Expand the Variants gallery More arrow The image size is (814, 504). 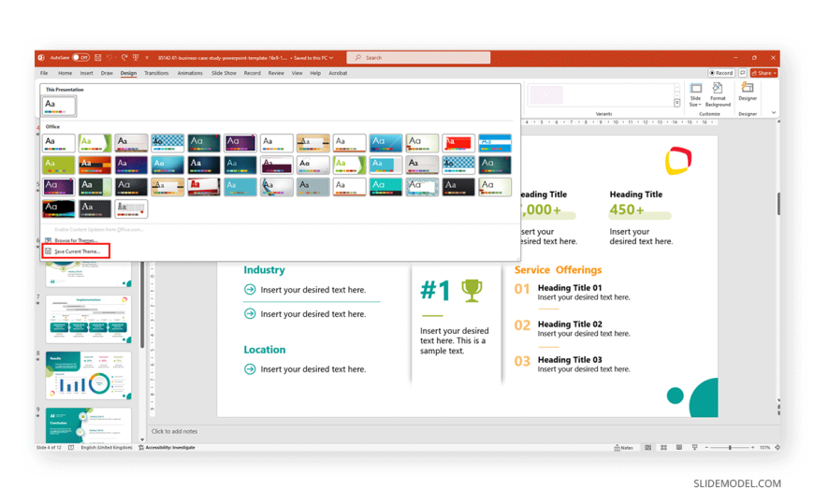tap(677, 103)
